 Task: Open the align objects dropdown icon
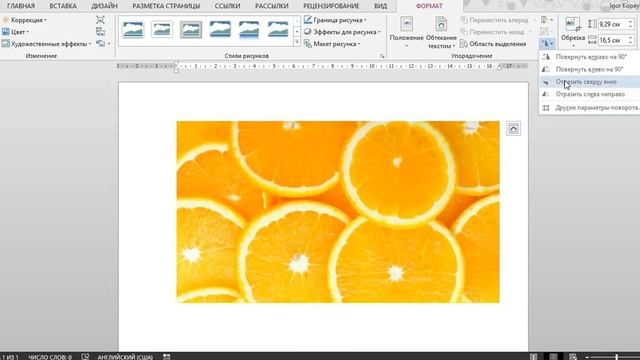coord(547,20)
